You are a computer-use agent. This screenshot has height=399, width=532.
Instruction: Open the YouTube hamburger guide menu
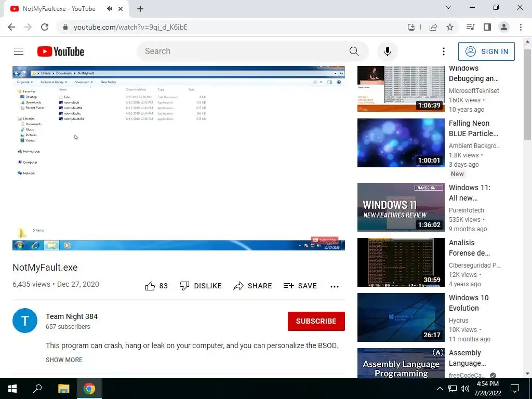[19, 51]
